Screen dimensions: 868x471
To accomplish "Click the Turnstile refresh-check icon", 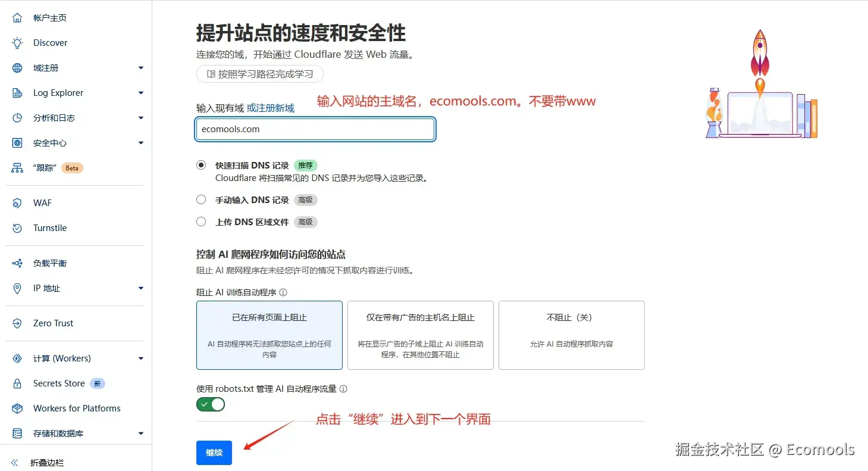I will 17,228.
